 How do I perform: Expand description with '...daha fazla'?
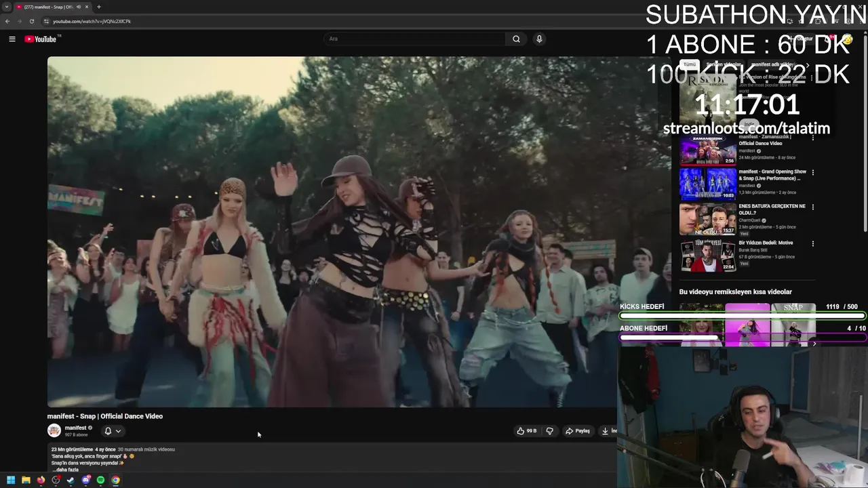(66, 470)
